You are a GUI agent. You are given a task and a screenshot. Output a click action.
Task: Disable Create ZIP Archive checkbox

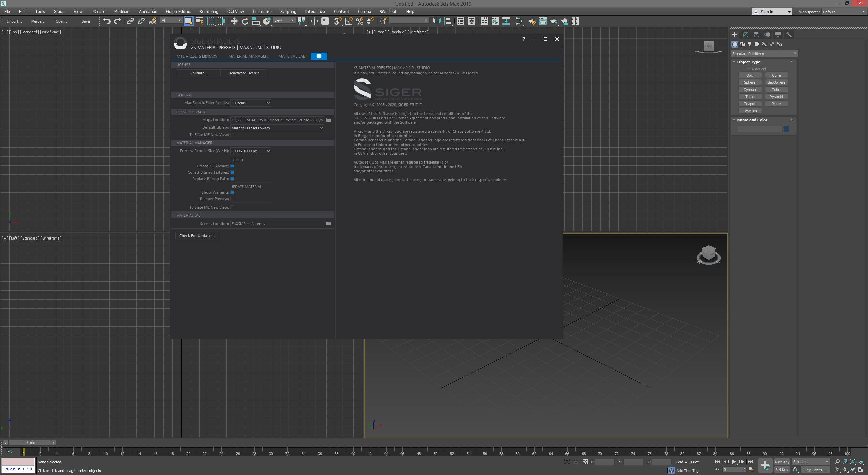pyautogui.click(x=232, y=166)
